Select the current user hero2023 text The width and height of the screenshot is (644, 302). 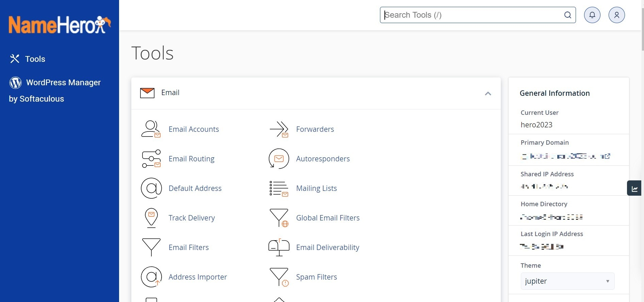(x=536, y=125)
